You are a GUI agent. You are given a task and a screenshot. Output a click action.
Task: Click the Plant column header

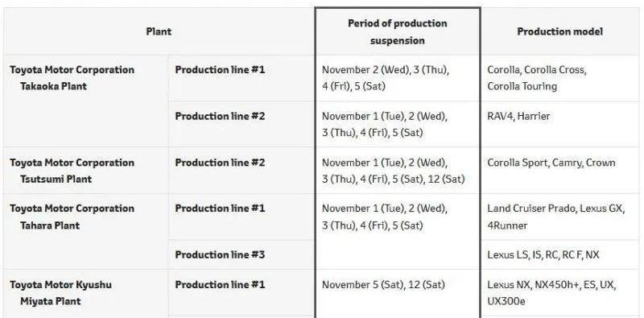coord(159,31)
